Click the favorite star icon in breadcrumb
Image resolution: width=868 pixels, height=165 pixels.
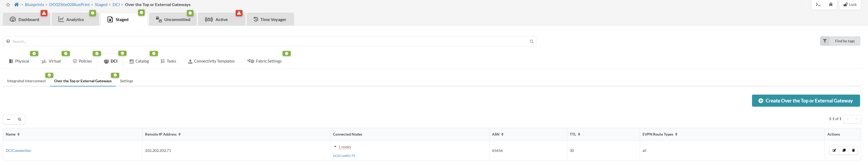click(8, 5)
